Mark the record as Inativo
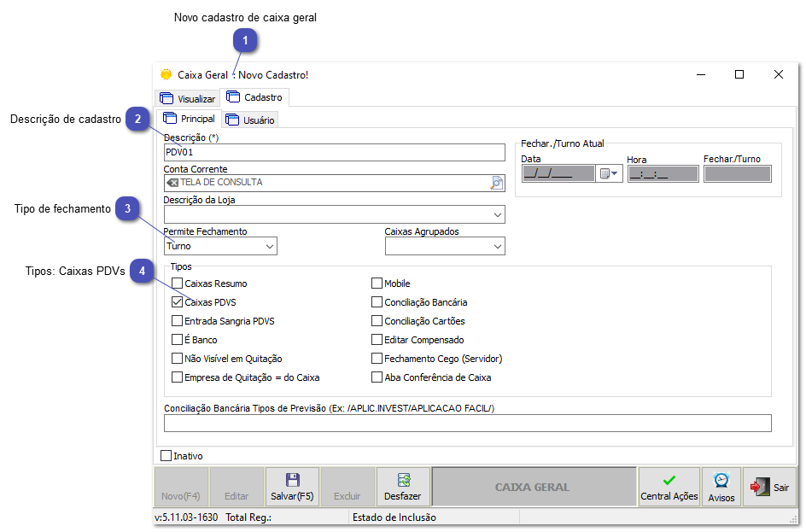806x532 pixels. pos(165,455)
